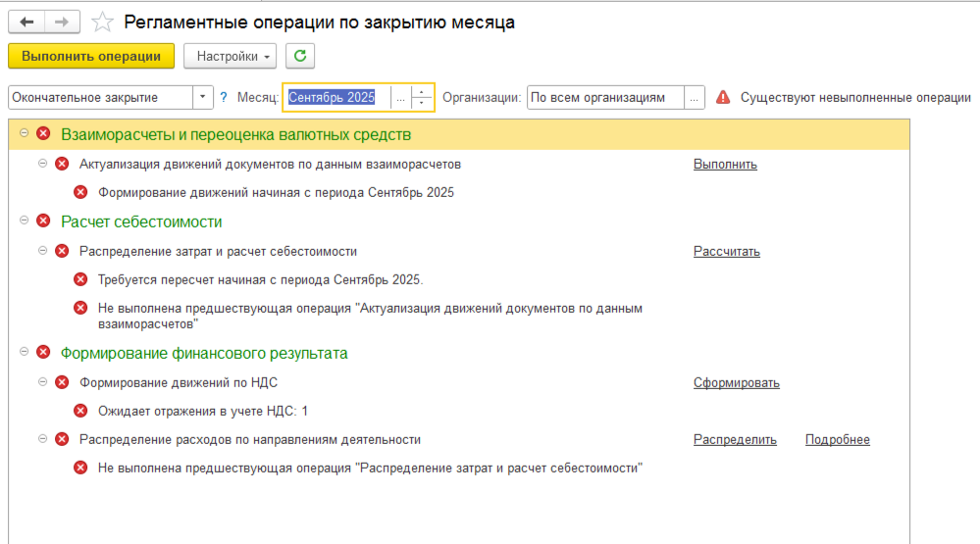This screenshot has height=544, width=980.
Task: Click error icon next to Расчет себестоимости
Action: point(43,222)
